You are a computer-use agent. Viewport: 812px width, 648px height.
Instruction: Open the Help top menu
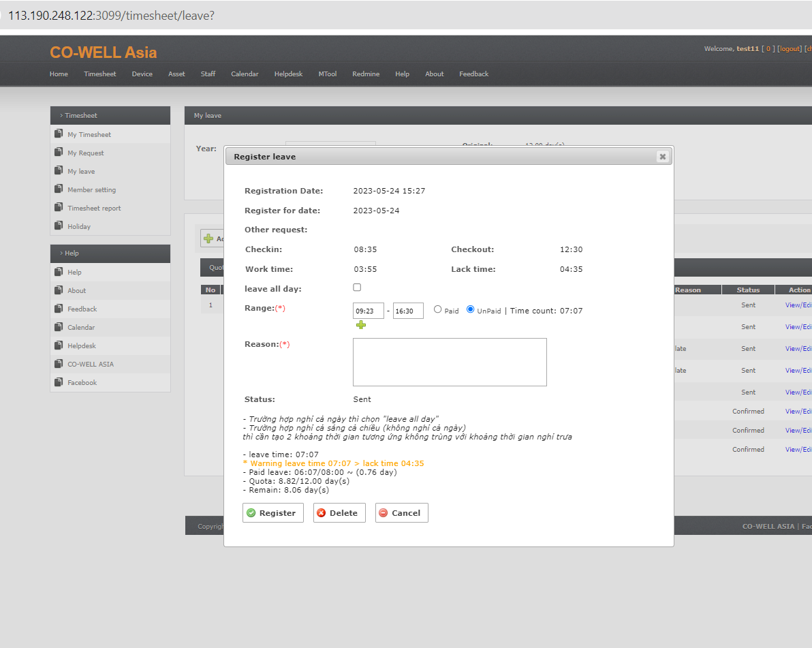point(403,74)
